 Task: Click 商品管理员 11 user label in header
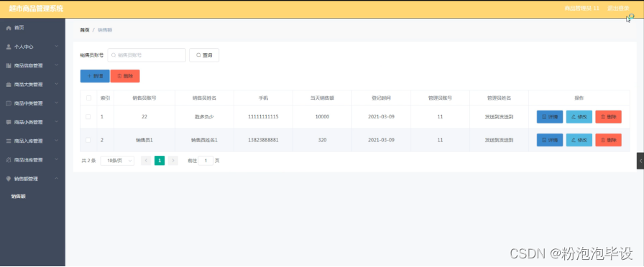point(581,9)
